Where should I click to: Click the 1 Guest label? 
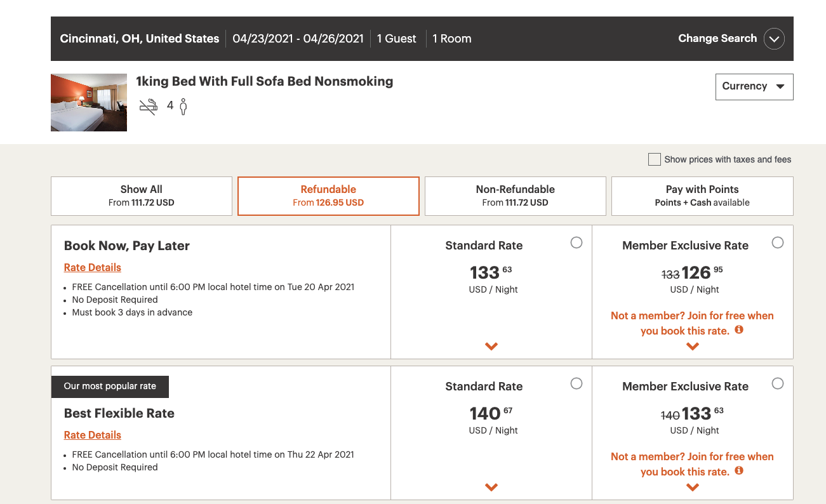(x=397, y=39)
